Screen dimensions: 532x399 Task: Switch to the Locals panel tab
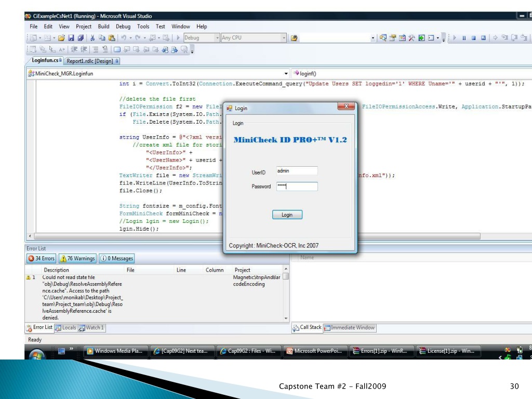(x=66, y=328)
